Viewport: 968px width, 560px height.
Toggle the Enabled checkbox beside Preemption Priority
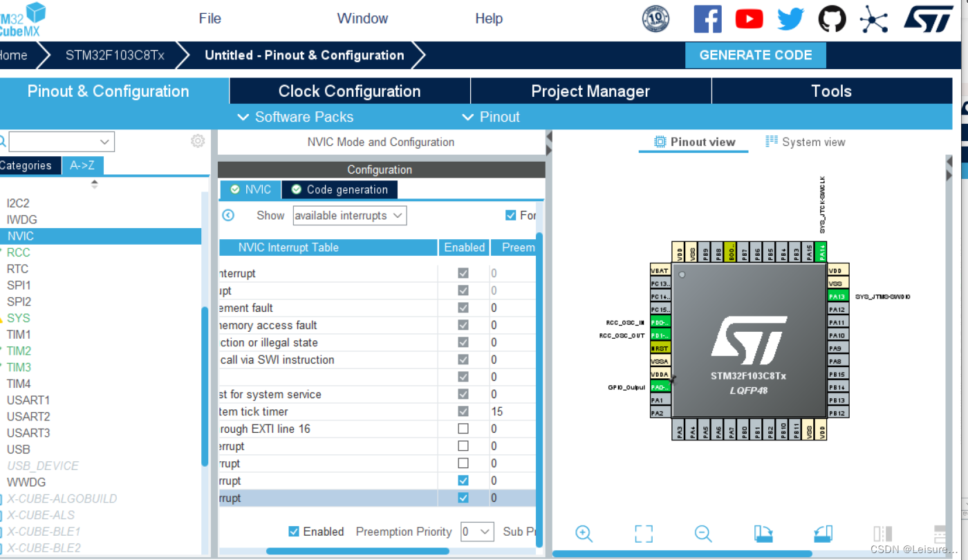point(294,532)
